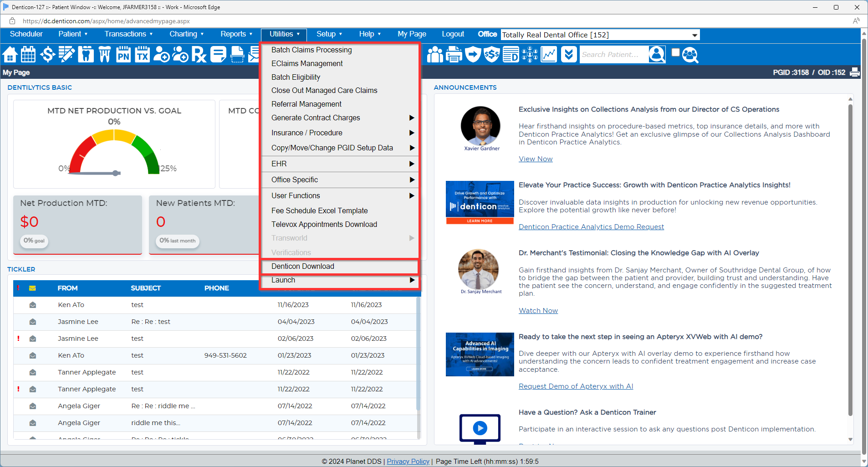Click the Scheduler menu item
868x467 pixels.
coord(26,34)
